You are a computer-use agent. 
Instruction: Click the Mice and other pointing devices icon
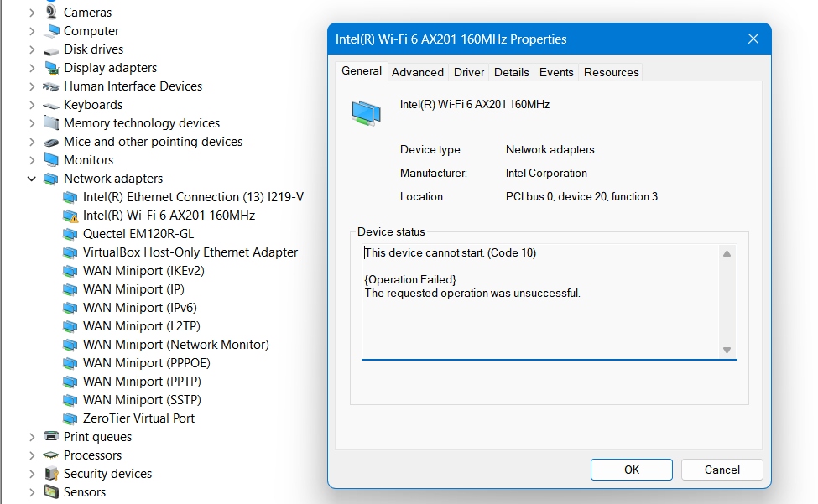click(x=50, y=142)
